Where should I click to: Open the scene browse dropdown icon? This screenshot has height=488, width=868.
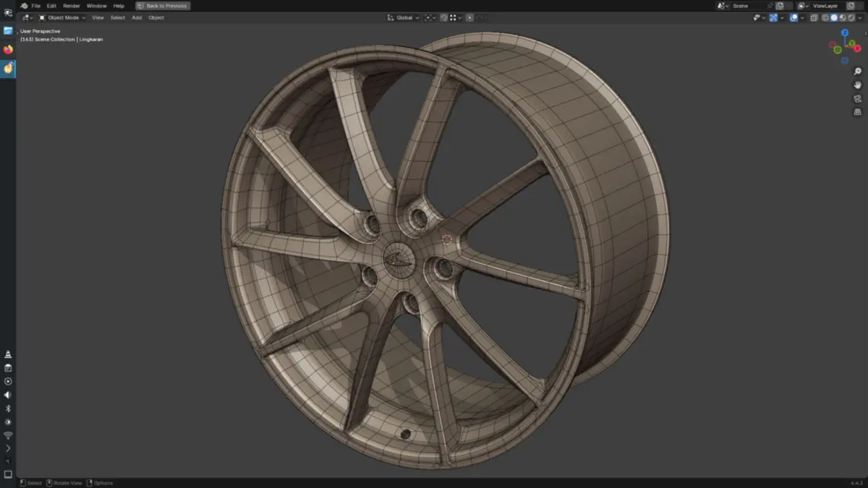pyautogui.click(x=723, y=6)
